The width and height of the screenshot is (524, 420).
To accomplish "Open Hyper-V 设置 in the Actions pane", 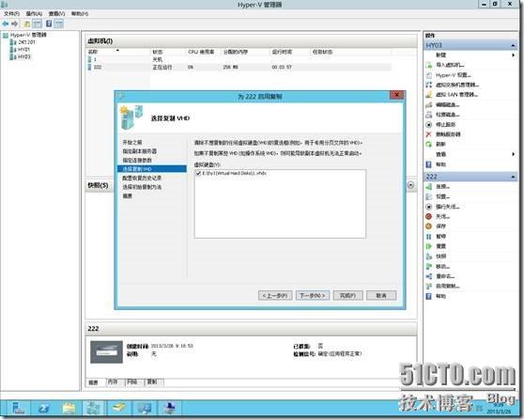I will 454,75.
